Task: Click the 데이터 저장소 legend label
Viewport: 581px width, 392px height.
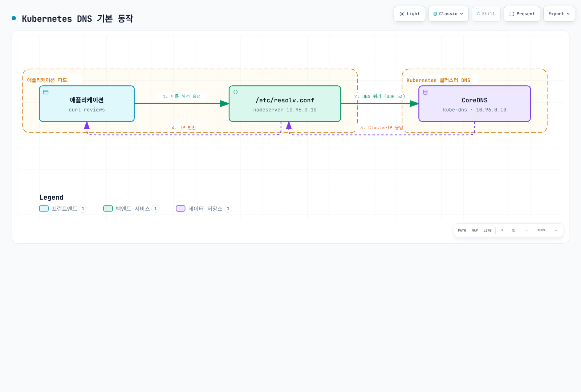Action: point(206,209)
